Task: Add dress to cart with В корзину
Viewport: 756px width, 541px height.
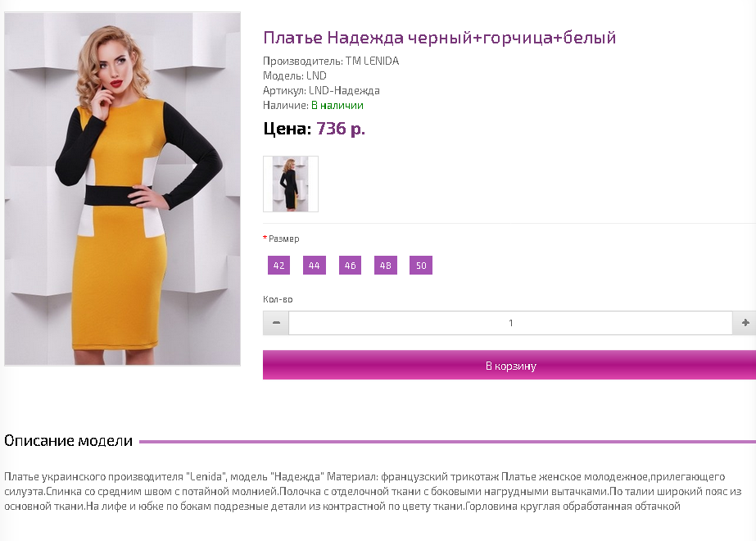Action: (x=509, y=366)
